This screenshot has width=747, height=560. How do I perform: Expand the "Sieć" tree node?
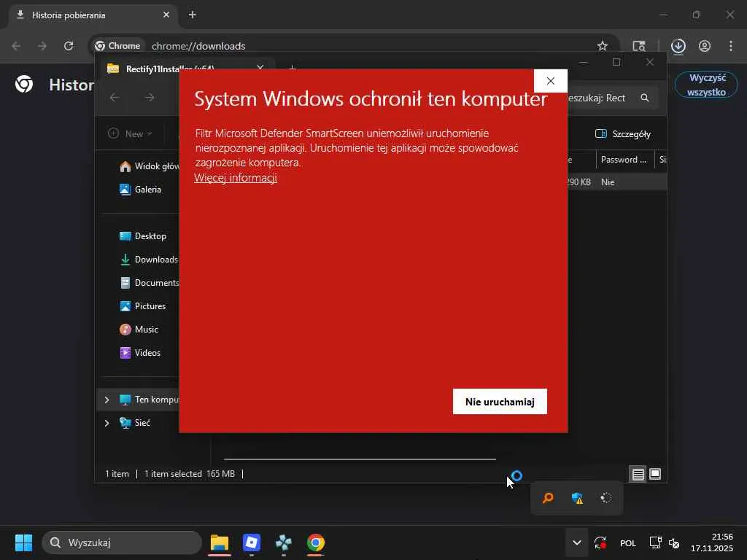(x=107, y=423)
